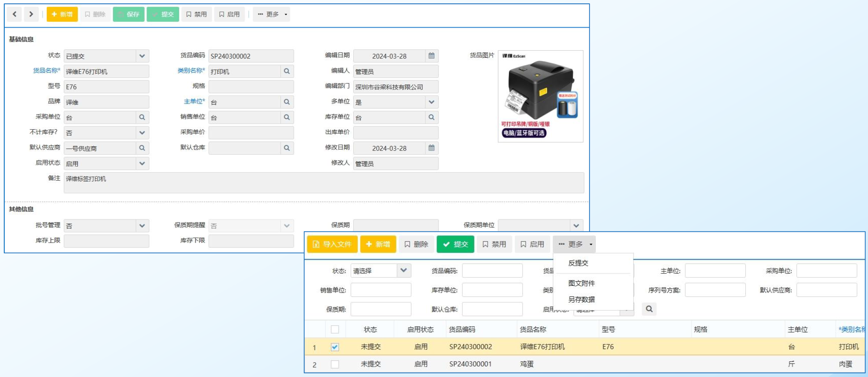Click lookup icon in 默认供应商 field
Viewport: 868px width, 377px height.
pyautogui.click(x=142, y=148)
